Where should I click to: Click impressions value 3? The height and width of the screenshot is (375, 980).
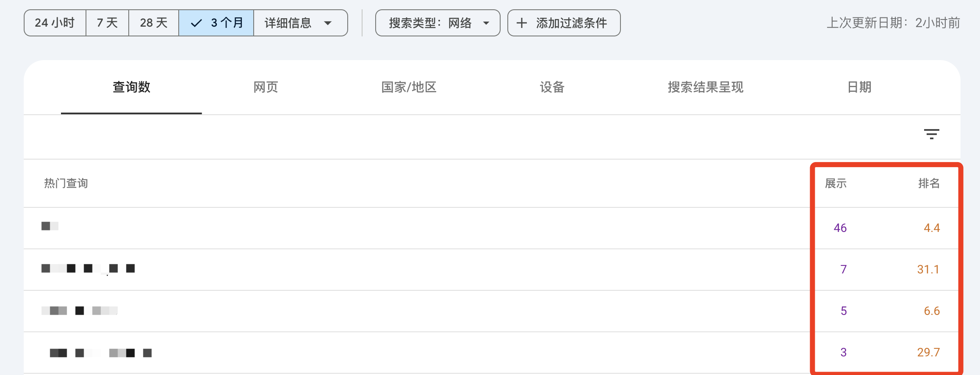(x=844, y=353)
